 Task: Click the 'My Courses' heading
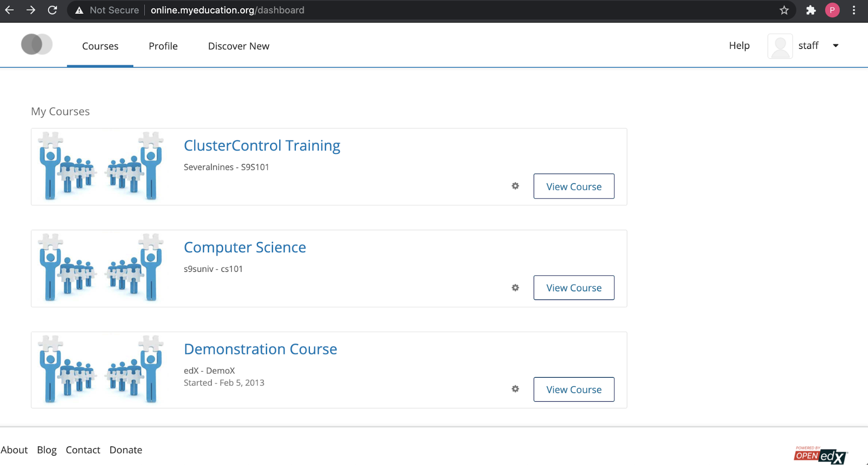pyautogui.click(x=60, y=111)
